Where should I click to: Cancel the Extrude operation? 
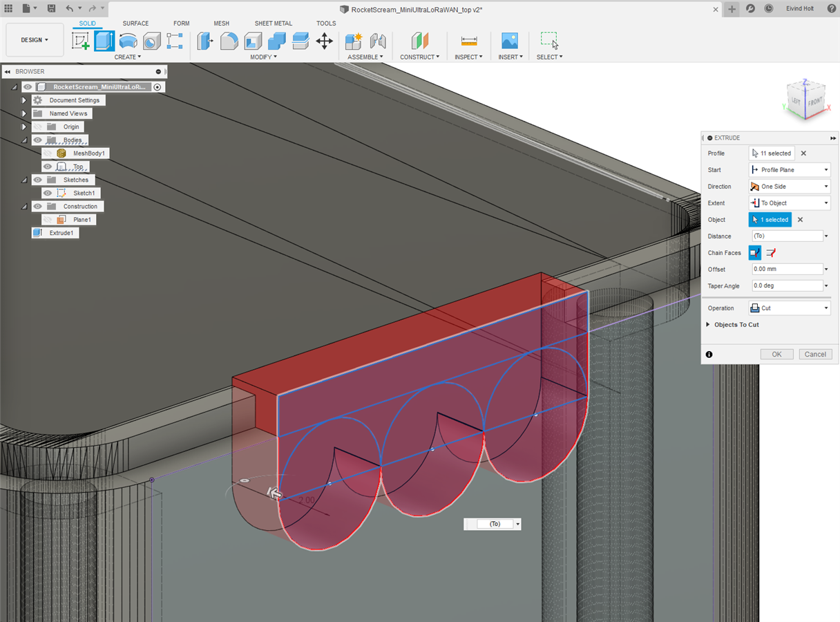click(815, 354)
